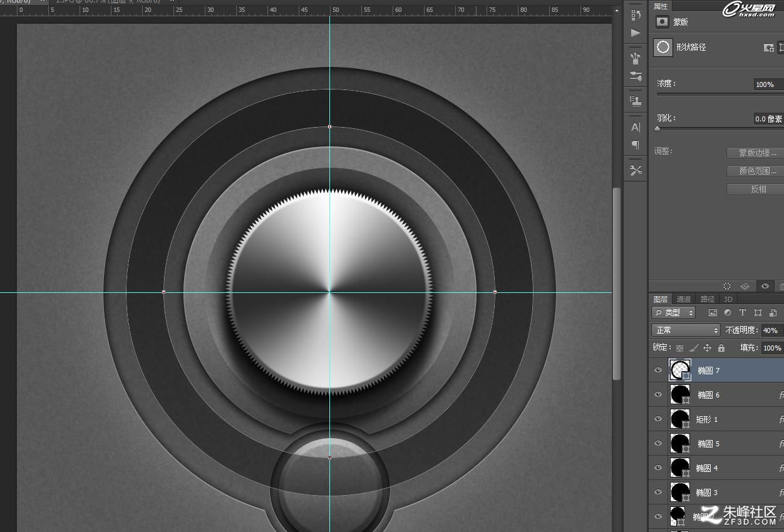
Task: Click the 填充 100% field
Action: coord(771,348)
